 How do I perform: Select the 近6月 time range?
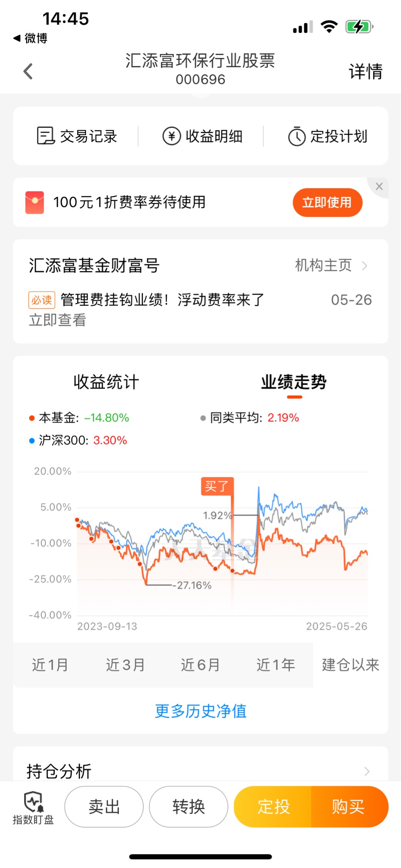click(x=200, y=664)
